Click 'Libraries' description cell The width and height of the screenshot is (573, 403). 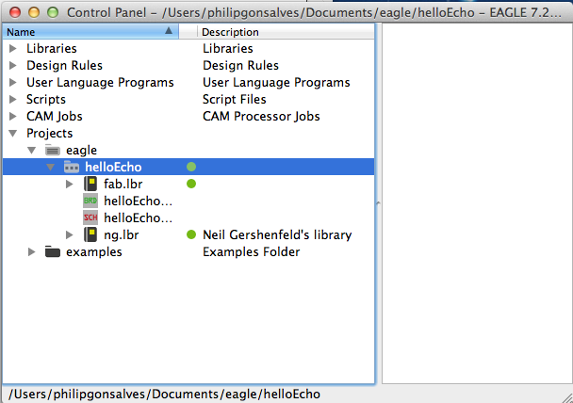click(x=228, y=49)
